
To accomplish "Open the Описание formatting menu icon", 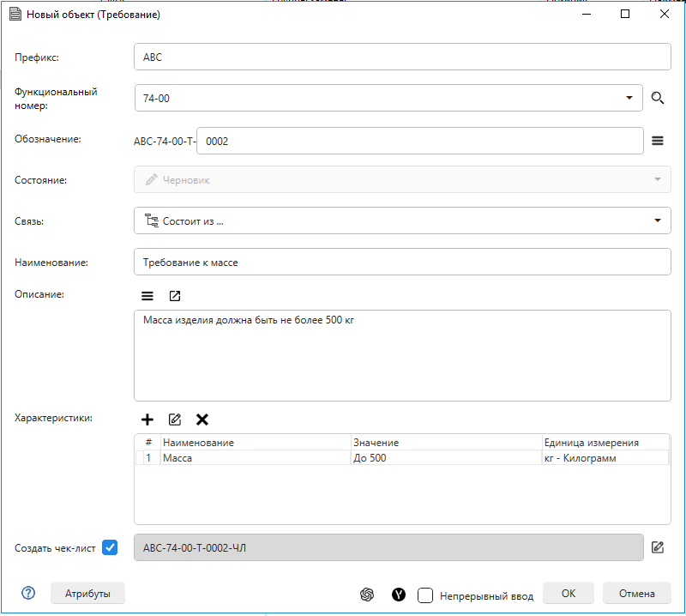I will 147,296.
